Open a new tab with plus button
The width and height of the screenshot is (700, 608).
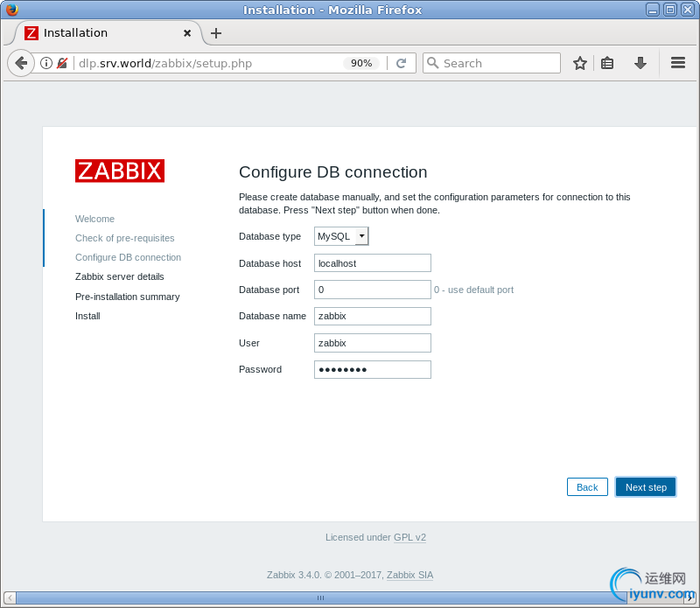[216, 33]
